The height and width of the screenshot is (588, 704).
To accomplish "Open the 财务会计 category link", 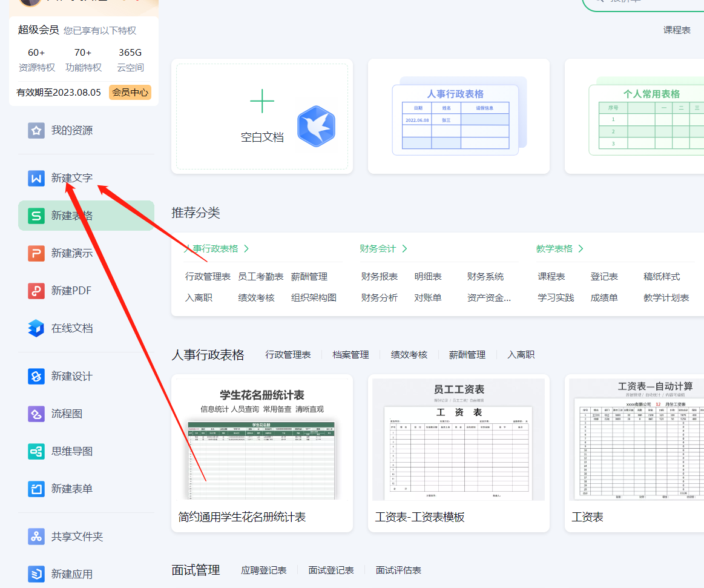I will click(x=378, y=249).
